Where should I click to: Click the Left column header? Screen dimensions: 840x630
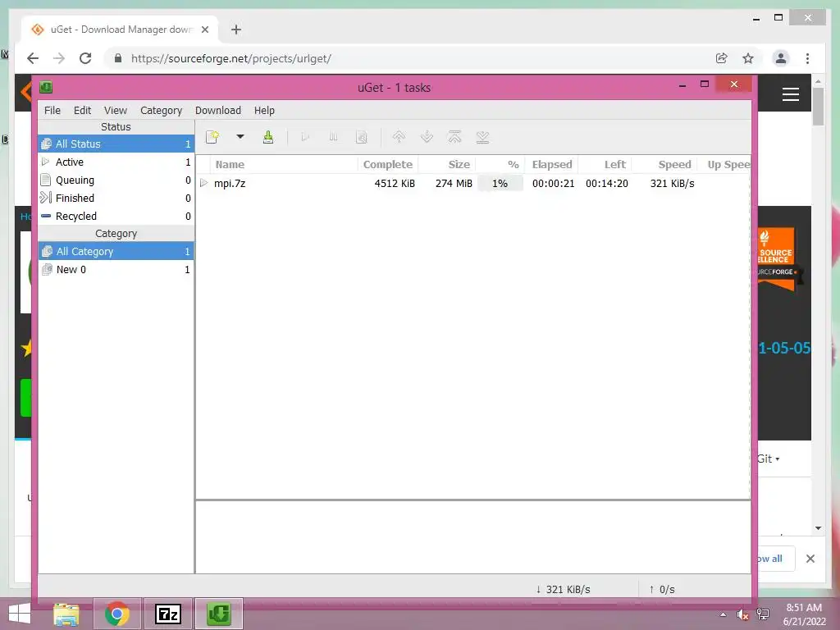tap(605, 164)
